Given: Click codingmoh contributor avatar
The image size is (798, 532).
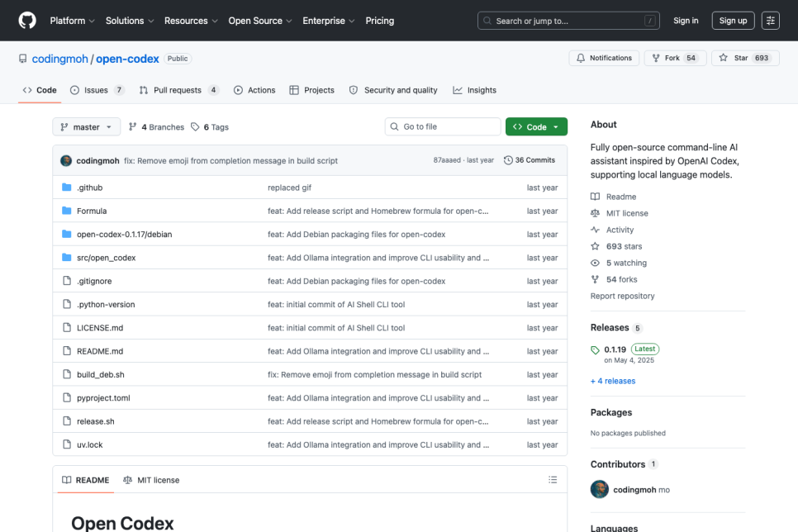Looking at the screenshot, I should point(600,489).
